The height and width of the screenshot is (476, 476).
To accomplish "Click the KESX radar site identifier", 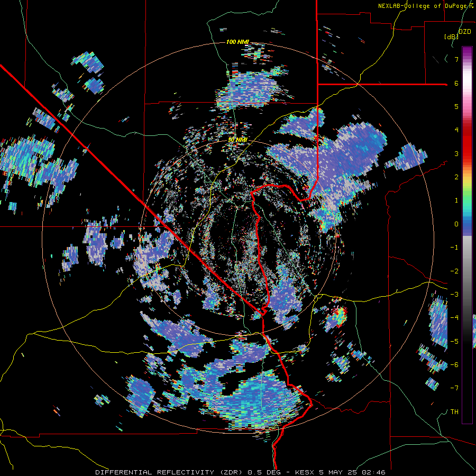I will [x=305, y=472].
